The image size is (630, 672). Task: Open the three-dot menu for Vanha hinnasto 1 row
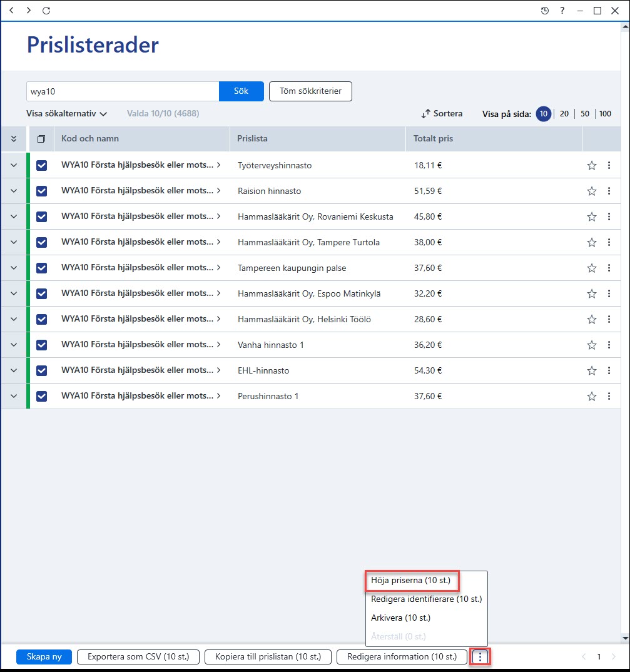(609, 345)
